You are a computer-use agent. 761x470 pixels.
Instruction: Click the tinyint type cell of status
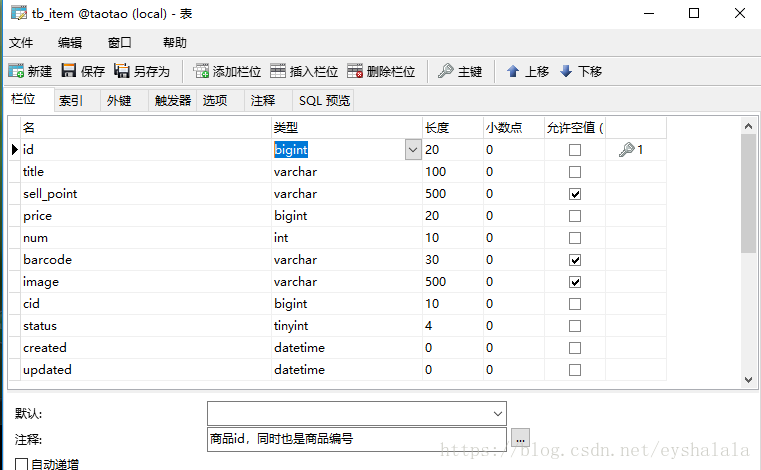[347, 326]
